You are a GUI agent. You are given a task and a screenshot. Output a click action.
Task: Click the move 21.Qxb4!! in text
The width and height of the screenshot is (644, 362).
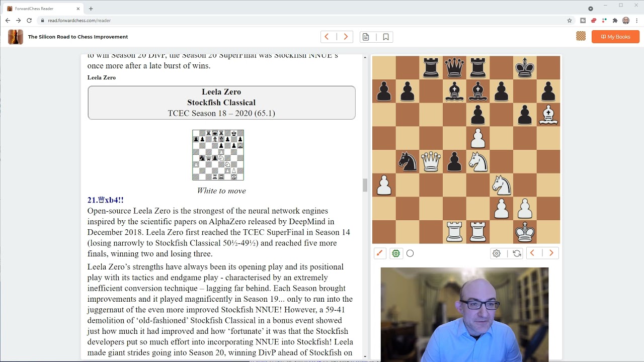point(106,200)
